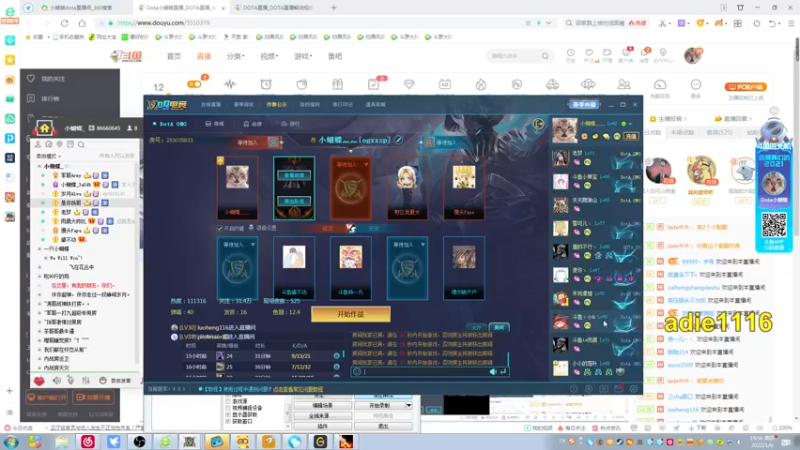Click the 编辑场景 button
Image resolution: width=800 pixels, height=450 pixels.
321,406
